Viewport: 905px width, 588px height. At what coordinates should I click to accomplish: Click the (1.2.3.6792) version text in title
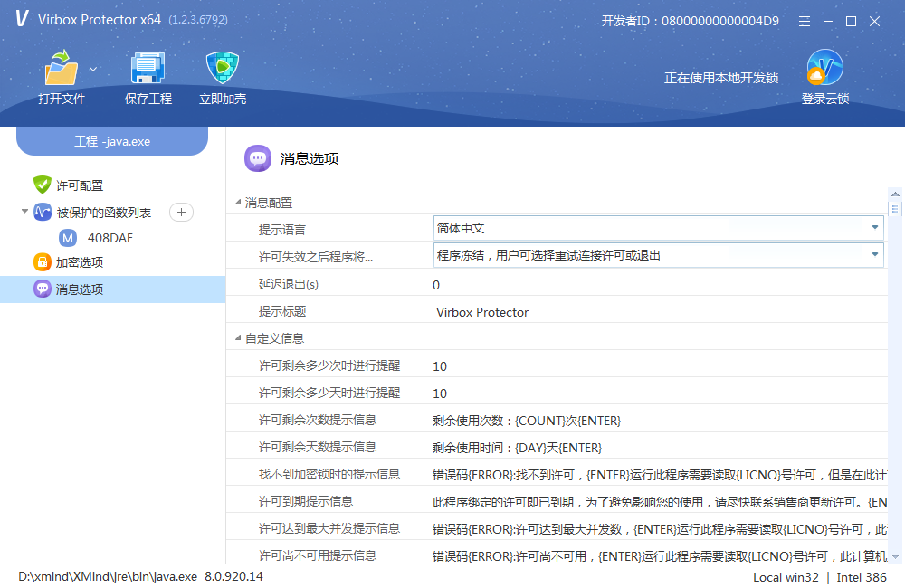pos(198,20)
